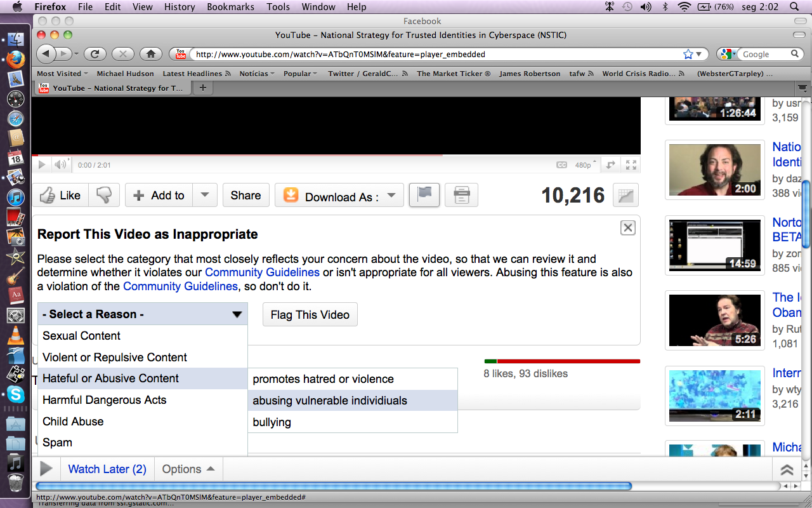Image resolution: width=812 pixels, height=508 pixels.
Task: Open the Most Visited bookmarks folder
Action: pyautogui.click(x=62, y=74)
